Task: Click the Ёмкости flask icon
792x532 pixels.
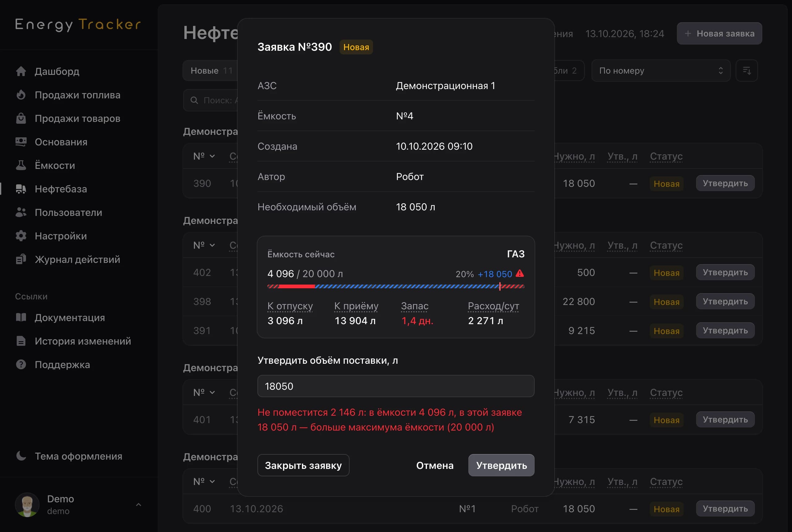Action: click(21, 165)
